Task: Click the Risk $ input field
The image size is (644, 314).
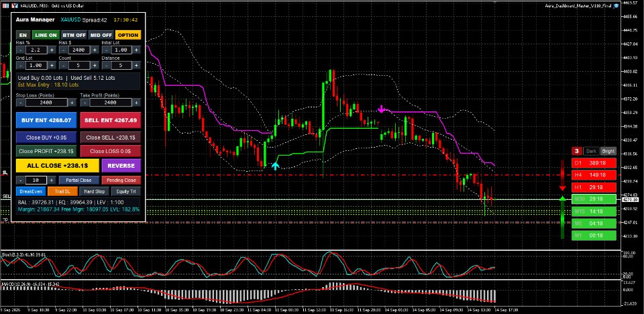Action: [79, 50]
